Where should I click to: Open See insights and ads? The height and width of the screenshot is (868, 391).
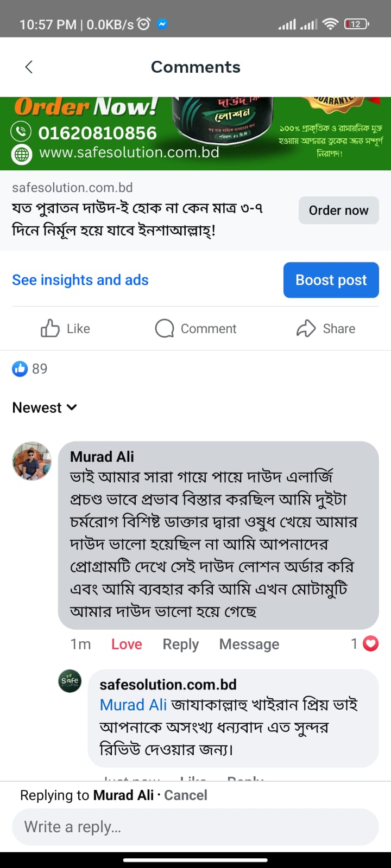80,280
